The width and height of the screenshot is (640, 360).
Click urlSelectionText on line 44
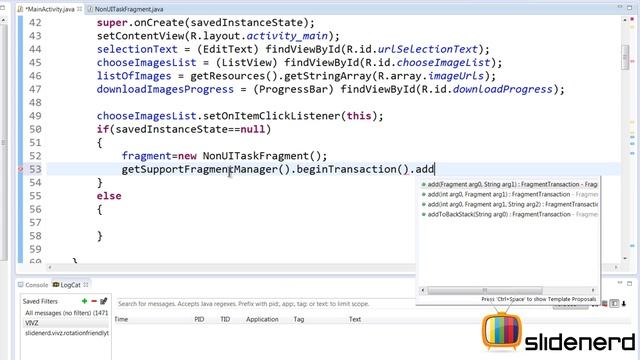pos(427,49)
